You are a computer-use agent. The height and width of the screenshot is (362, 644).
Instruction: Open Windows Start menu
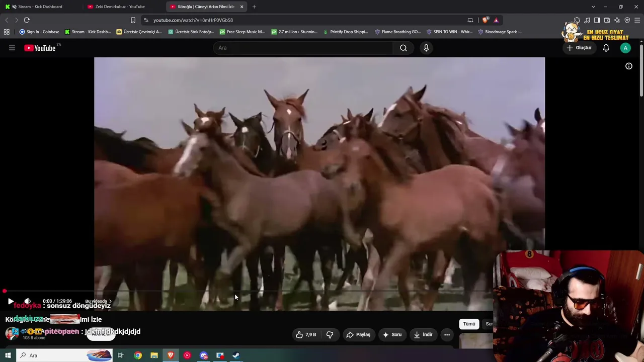(x=8, y=355)
